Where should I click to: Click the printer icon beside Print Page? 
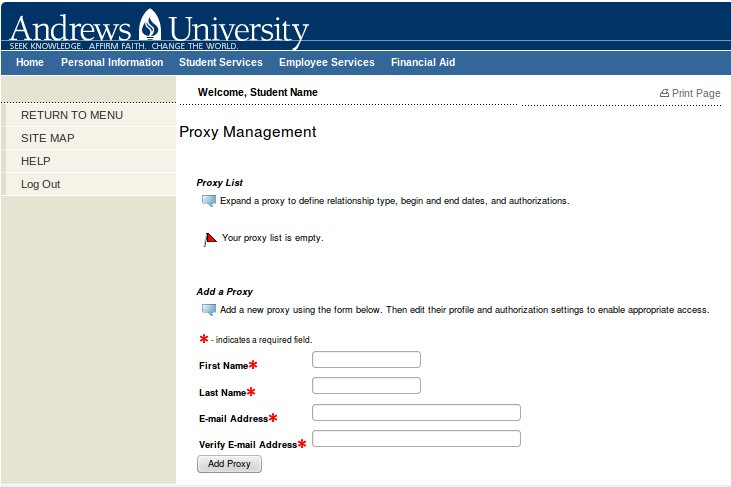point(664,93)
